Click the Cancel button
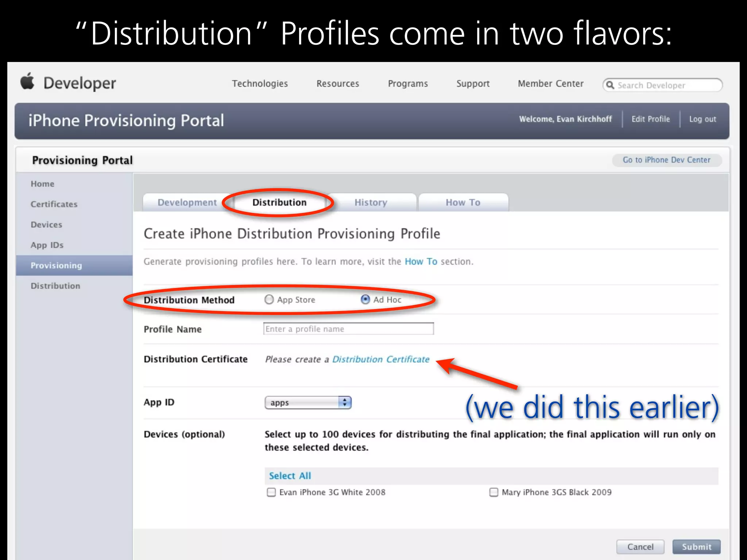The image size is (747, 560). pyautogui.click(x=640, y=547)
